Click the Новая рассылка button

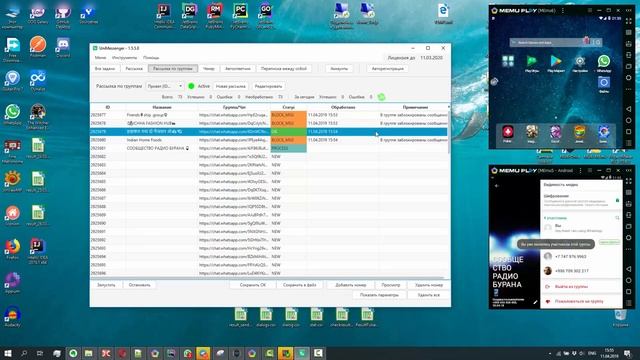click(231, 86)
